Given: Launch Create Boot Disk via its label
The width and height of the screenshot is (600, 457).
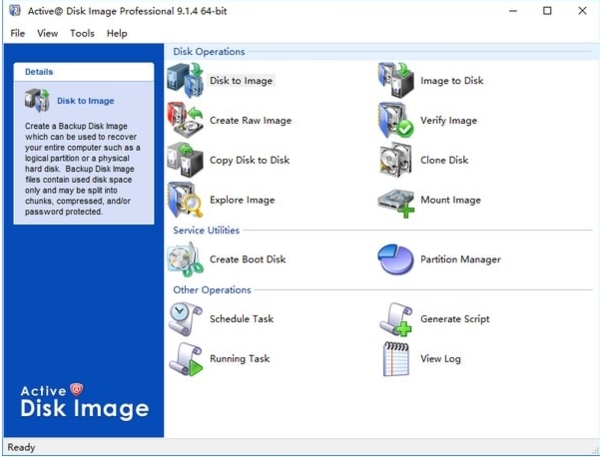Looking at the screenshot, I should (x=248, y=260).
